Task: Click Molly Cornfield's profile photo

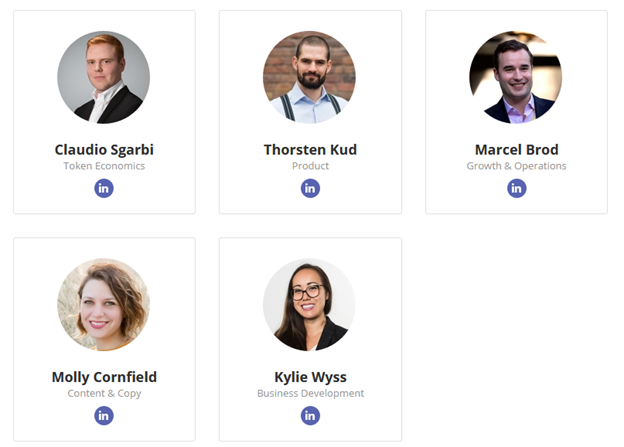Action: (x=103, y=305)
